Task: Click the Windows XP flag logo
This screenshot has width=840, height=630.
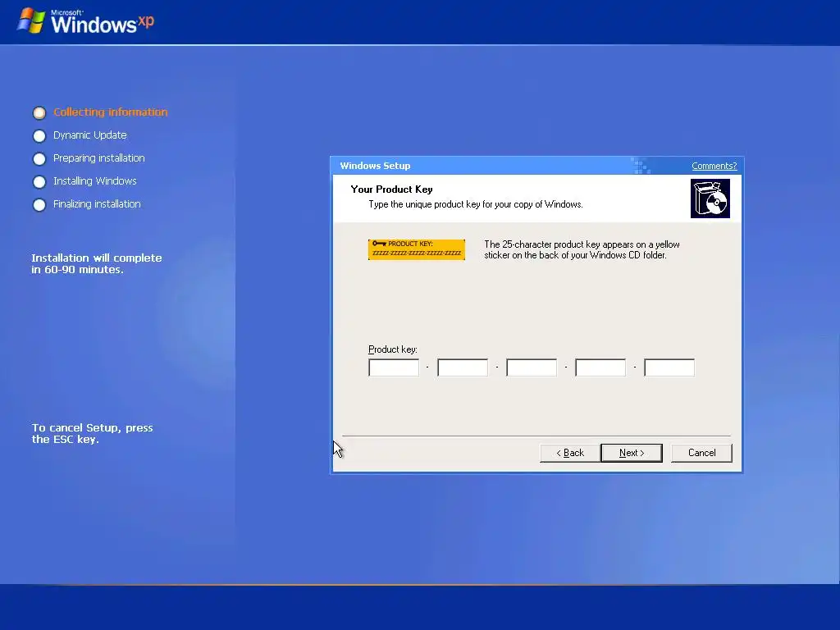Action: click(30, 21)
